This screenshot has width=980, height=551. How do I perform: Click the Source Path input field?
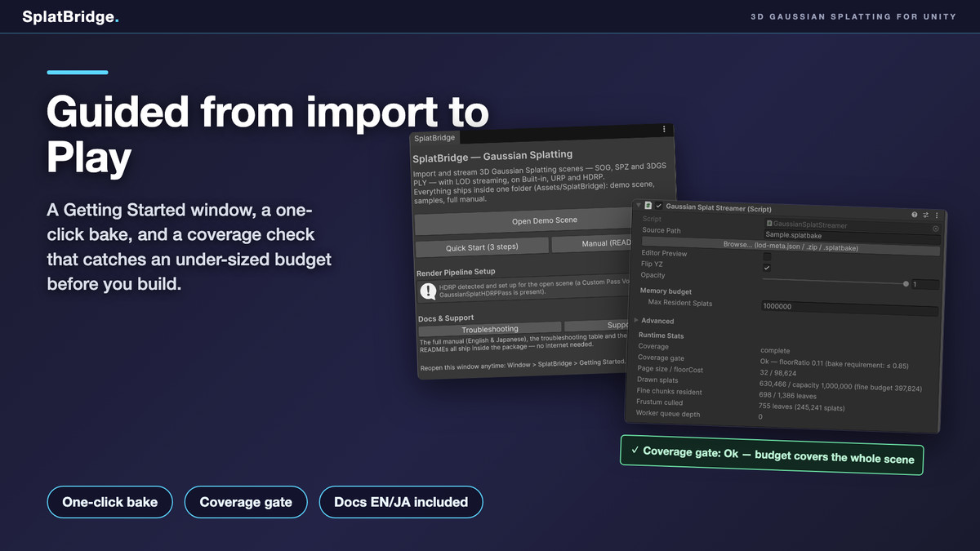click(x=851, y=237)
